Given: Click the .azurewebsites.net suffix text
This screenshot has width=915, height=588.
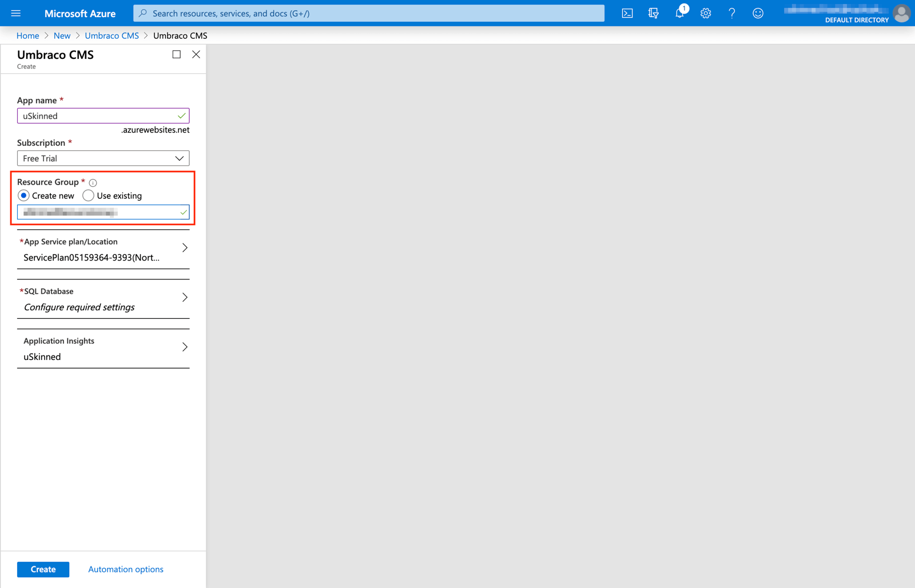Looking at the screenshot, I should pyautogui.click(x=155, y=130).
